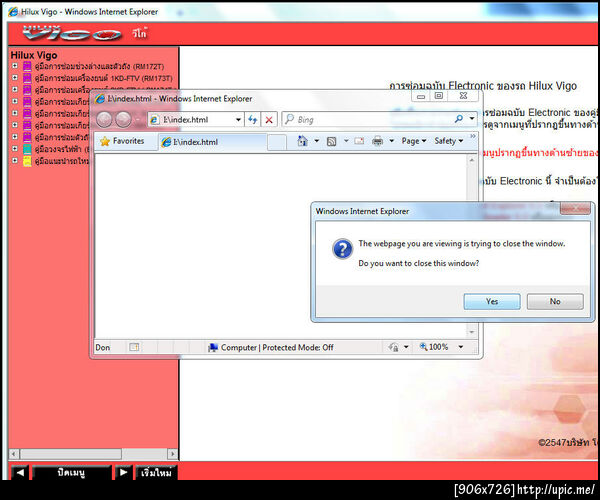Click the scroll up arrow in index.html window

pos(472,161)
